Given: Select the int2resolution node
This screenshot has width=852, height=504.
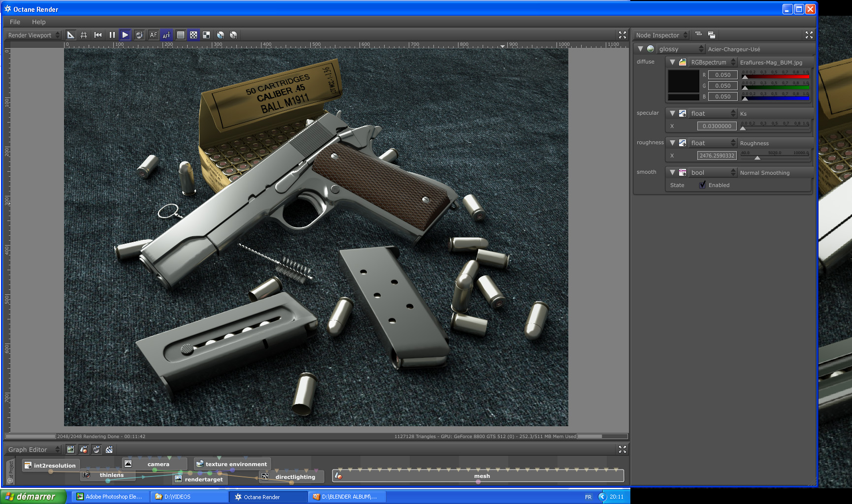Looking at the screenshot, I should coord(50,465).
